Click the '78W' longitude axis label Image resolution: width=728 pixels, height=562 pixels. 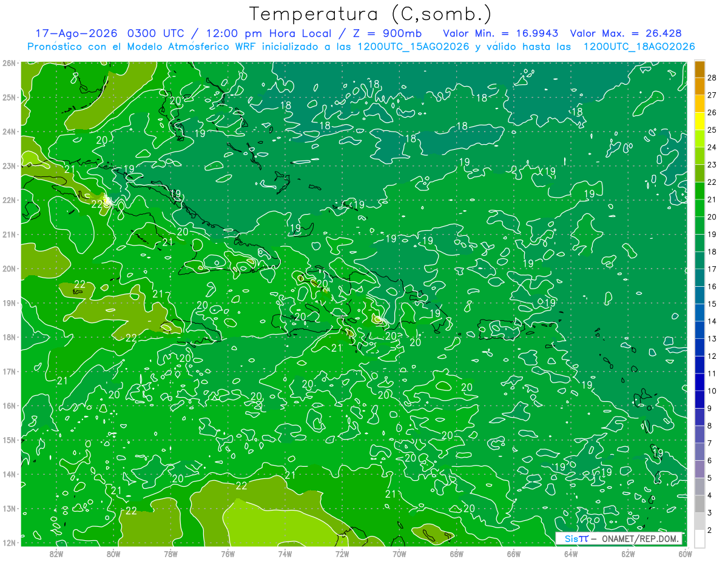tap(170, 553)
